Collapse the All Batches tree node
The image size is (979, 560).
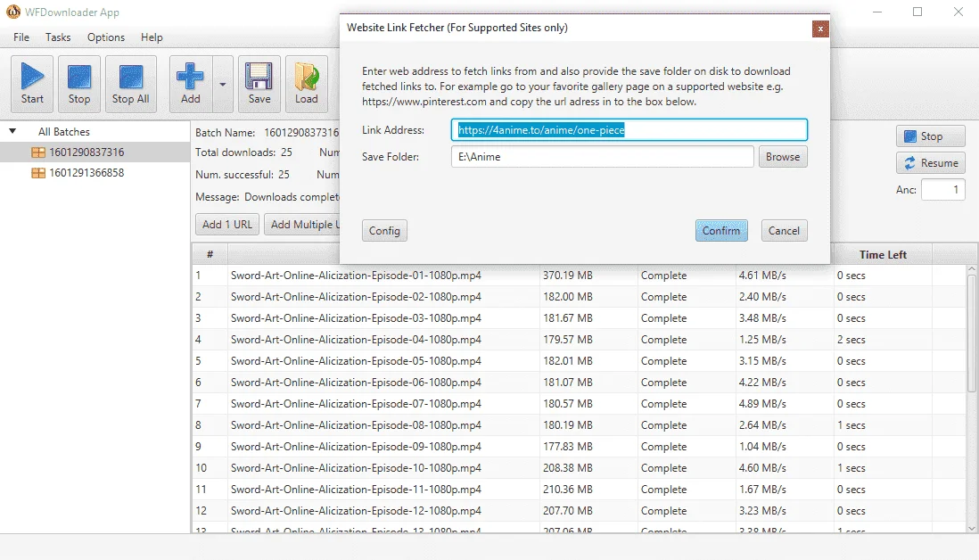(12, 131)
